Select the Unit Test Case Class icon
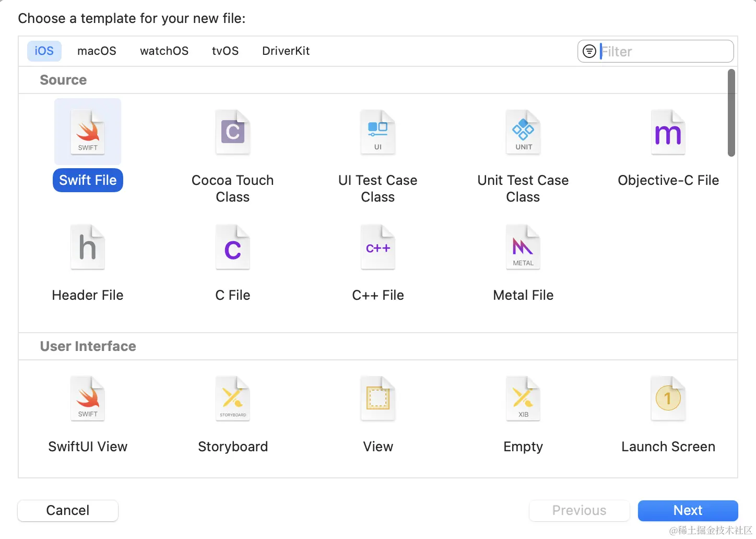The image size is (756, 539). [x=523, y=132]
